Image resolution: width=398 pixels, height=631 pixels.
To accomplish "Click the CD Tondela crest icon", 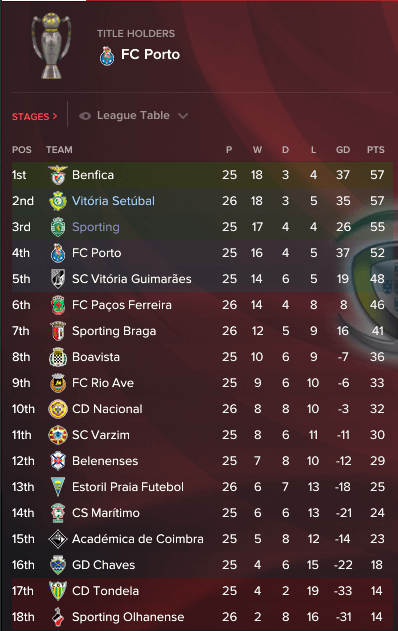I will tap(58, 591).
